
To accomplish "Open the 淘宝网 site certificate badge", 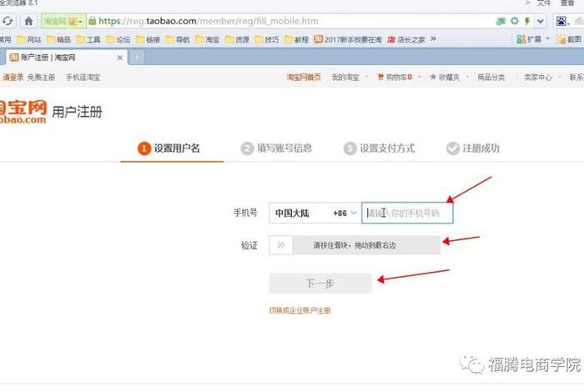I will tap(63, 21).
